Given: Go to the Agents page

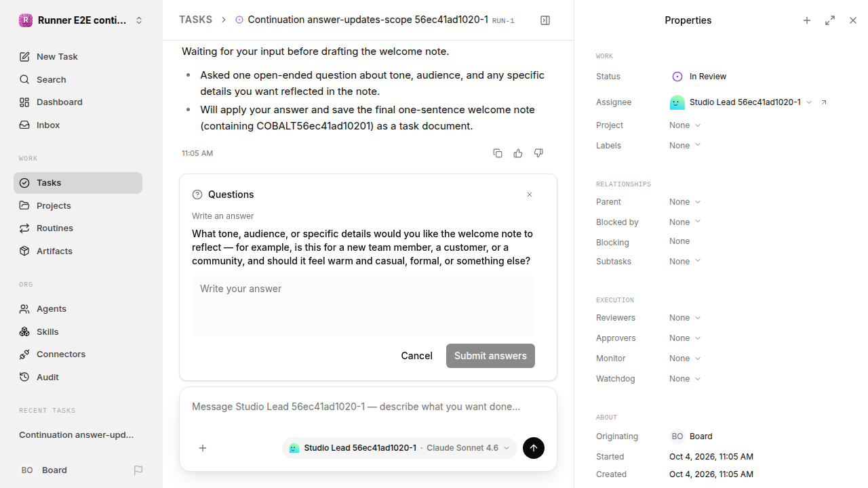Looking at the screenshot, I should (78, 309).
